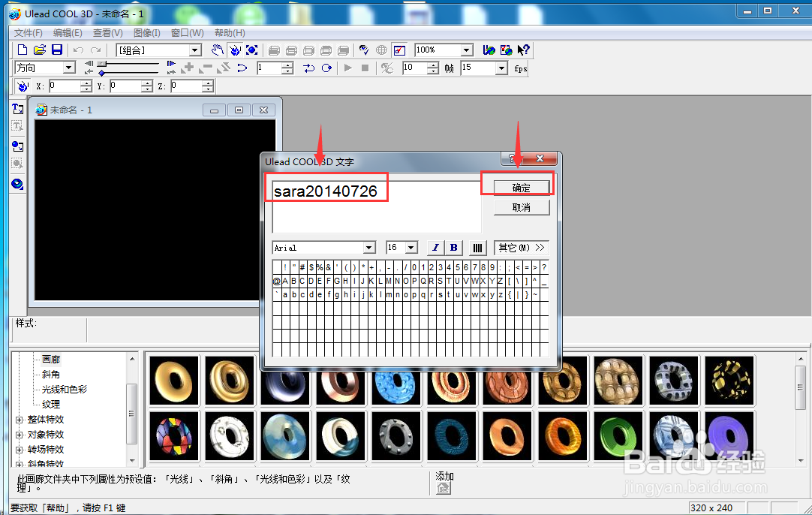The height and width of the screenshot is (515, 812).
Task: Click the Y coordinate input field
Action: [126, 86]
